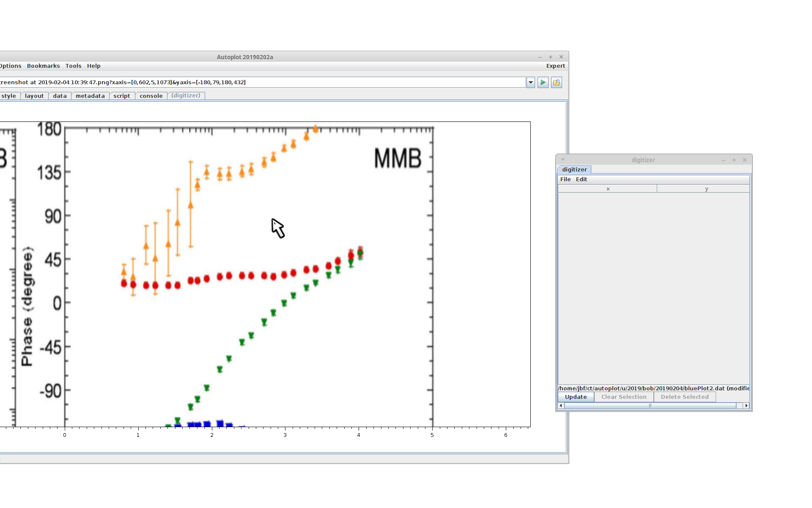812x508 pixels.
Task: Click the digitizer scrollbar left arrow
Action: coord(561,406)
